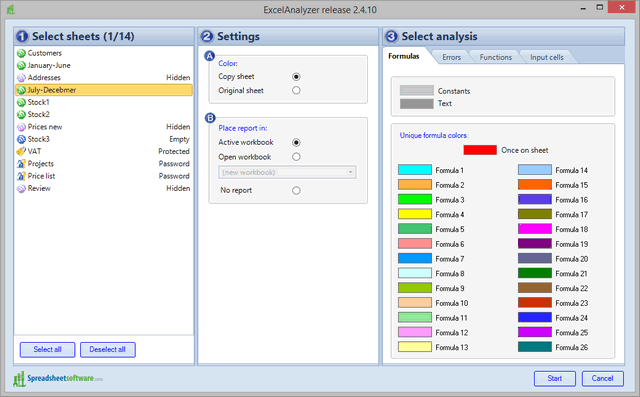Click the Spreadsheetsoftware logo at bottom

pos(58,379)
